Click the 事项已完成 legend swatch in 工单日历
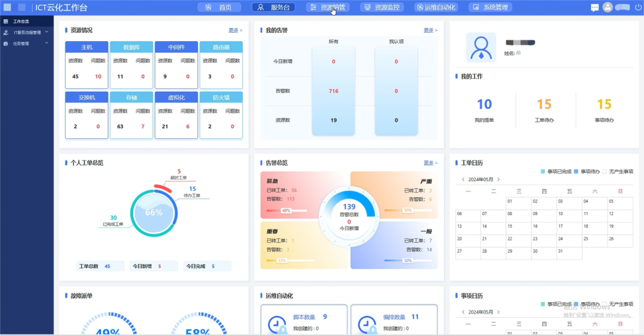 tap(543, 172)
